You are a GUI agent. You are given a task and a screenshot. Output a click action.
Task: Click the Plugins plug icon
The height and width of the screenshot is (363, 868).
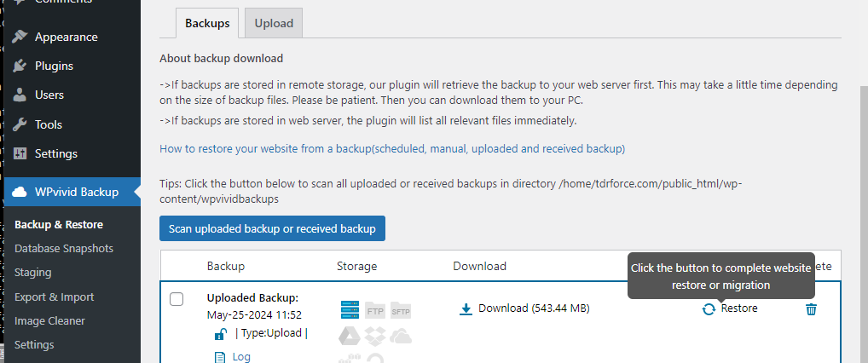coord(20,66)
